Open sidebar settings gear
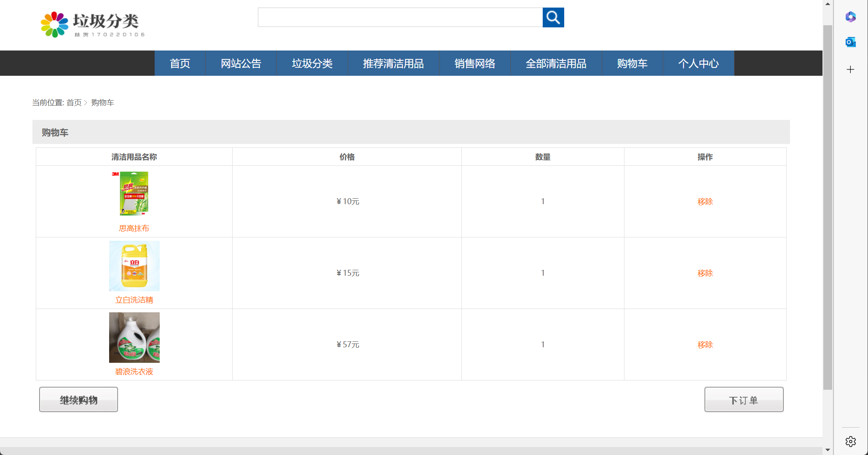Image resolution: width=868 pixels, height=455 pixels. coord(850,441)
